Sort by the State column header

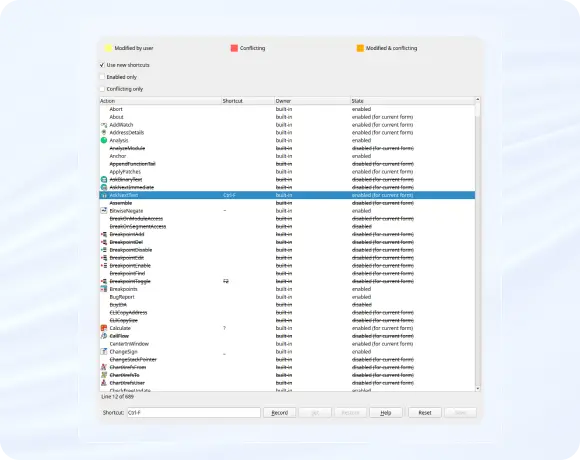(x=412, y=101)
